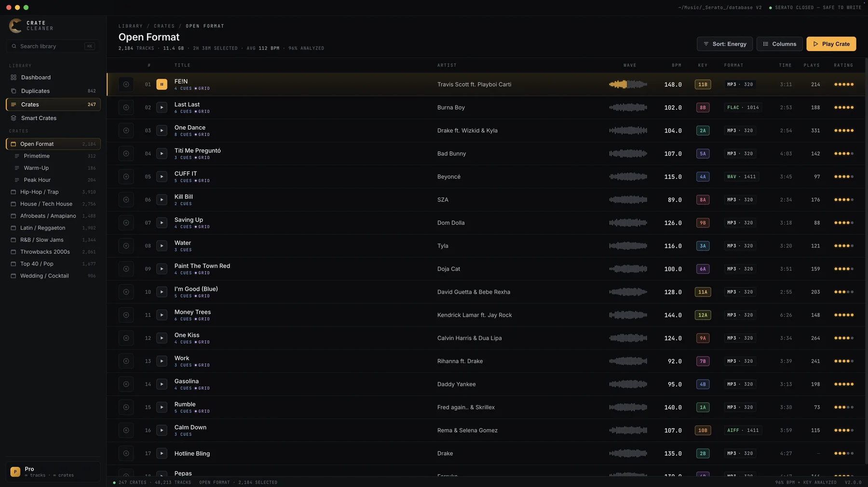
Task: Sort by the RATING column header
Action: tap(843, 65)
